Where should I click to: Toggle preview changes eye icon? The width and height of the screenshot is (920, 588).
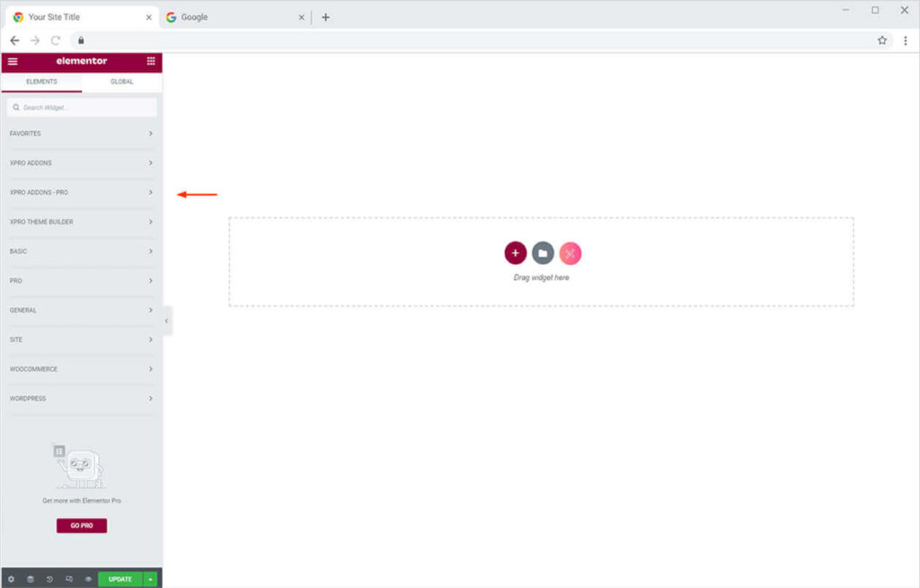pos(88,579)
